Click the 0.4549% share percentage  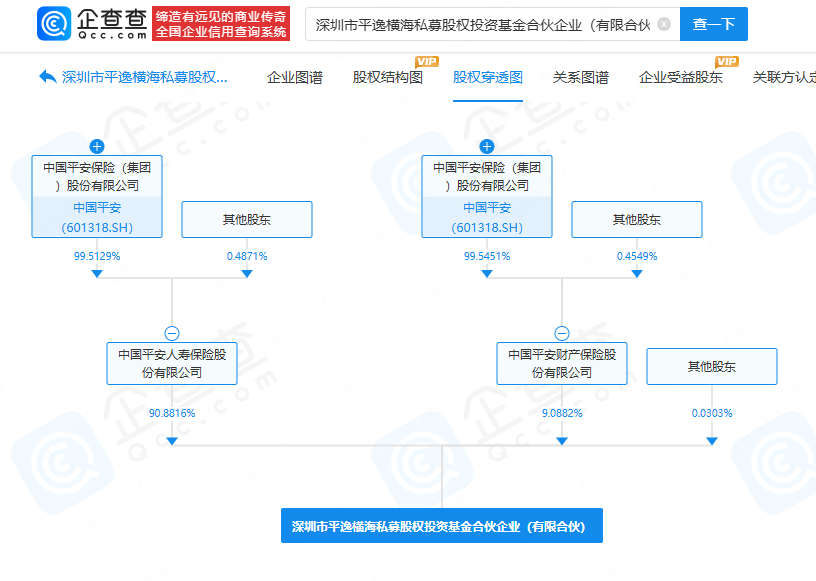[x=637, y=256]
